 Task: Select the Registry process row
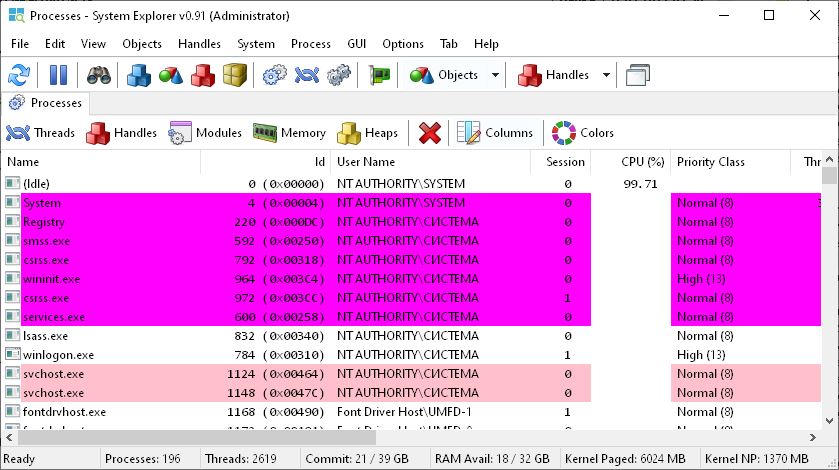pyautogui.click(x=412, y=222)
